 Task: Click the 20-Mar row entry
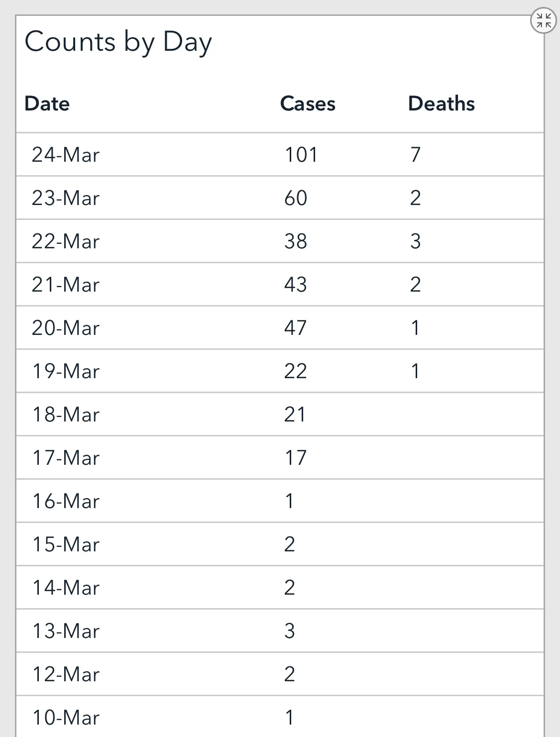[280, 327]
